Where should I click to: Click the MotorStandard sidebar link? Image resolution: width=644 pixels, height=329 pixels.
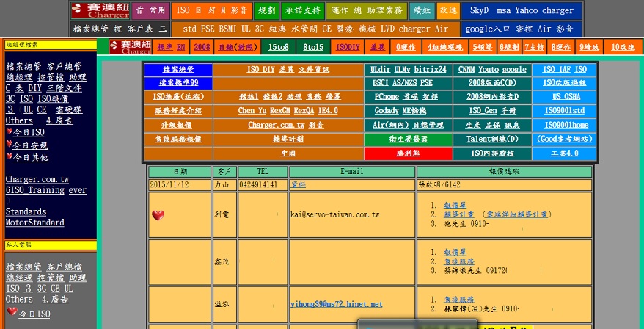point(35,223)
